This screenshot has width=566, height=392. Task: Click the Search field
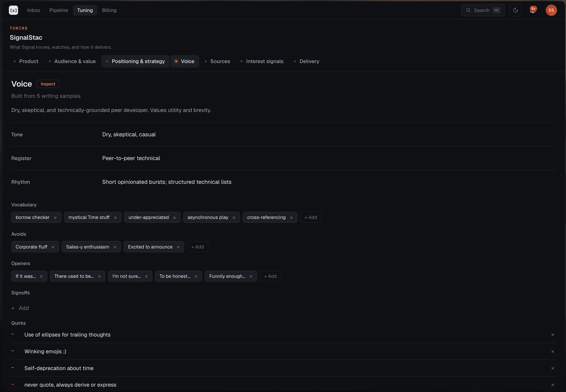coord(483,10)
